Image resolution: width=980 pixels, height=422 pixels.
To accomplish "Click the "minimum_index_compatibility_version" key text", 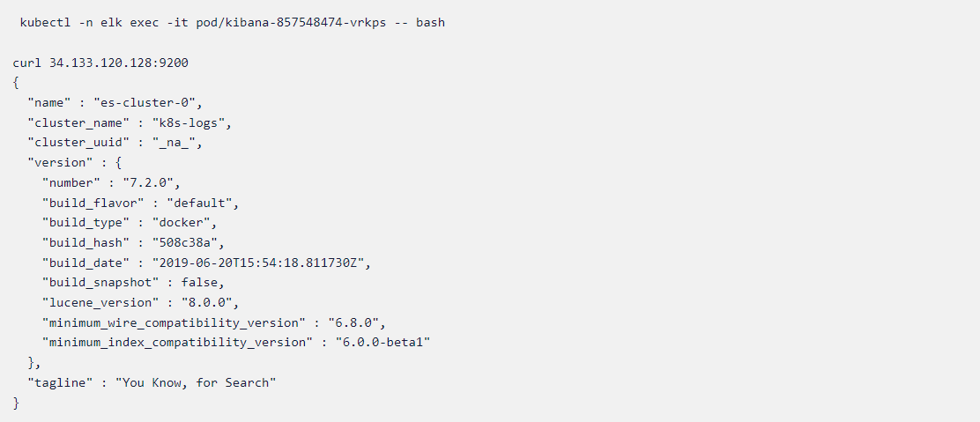I will tap(177, 344).
